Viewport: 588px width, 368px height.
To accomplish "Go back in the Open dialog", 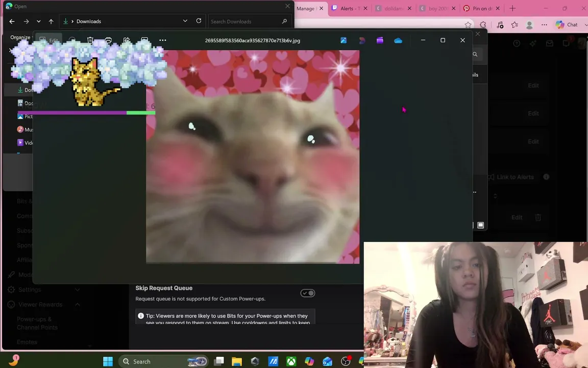I will pos(12,21).
